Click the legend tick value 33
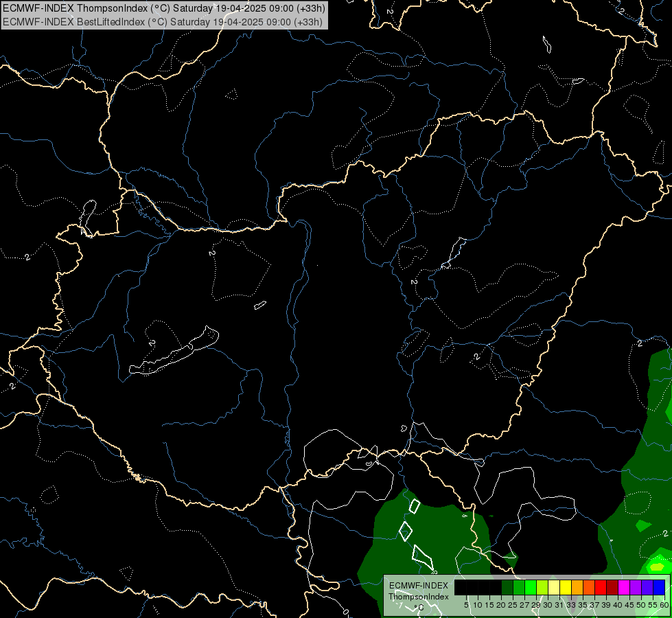 (x=571, y=605)
